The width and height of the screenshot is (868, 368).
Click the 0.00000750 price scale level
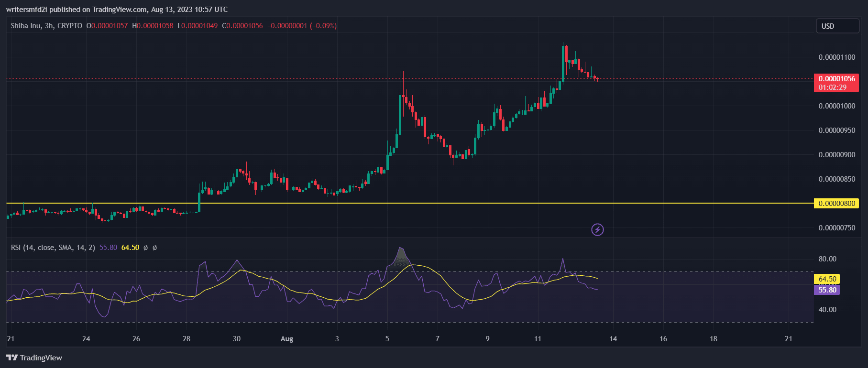(836, 228)
